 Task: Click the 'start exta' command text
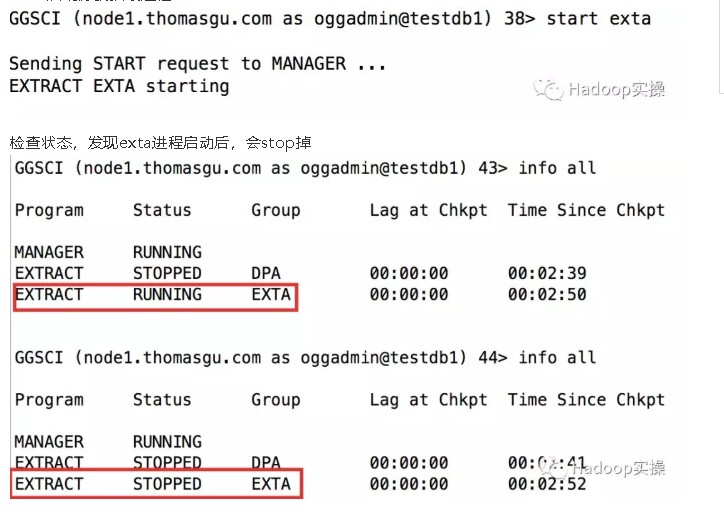598,19
